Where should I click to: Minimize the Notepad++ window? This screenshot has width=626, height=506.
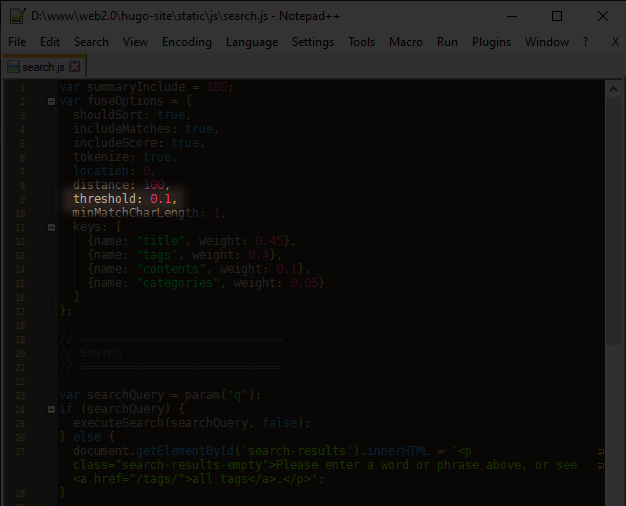tap(511, 16)
